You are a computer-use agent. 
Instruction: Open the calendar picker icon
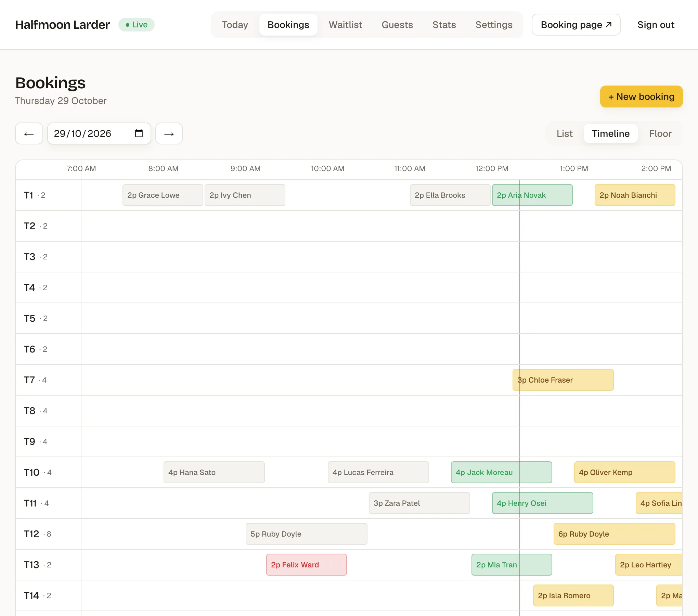pos(139,133)
